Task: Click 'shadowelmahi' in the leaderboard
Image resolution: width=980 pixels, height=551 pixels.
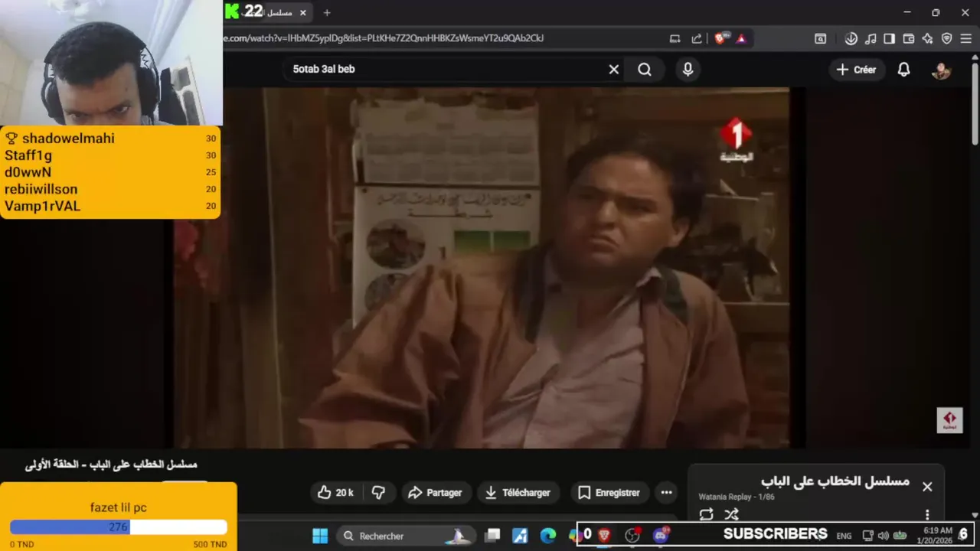Action: coord(68,139)
